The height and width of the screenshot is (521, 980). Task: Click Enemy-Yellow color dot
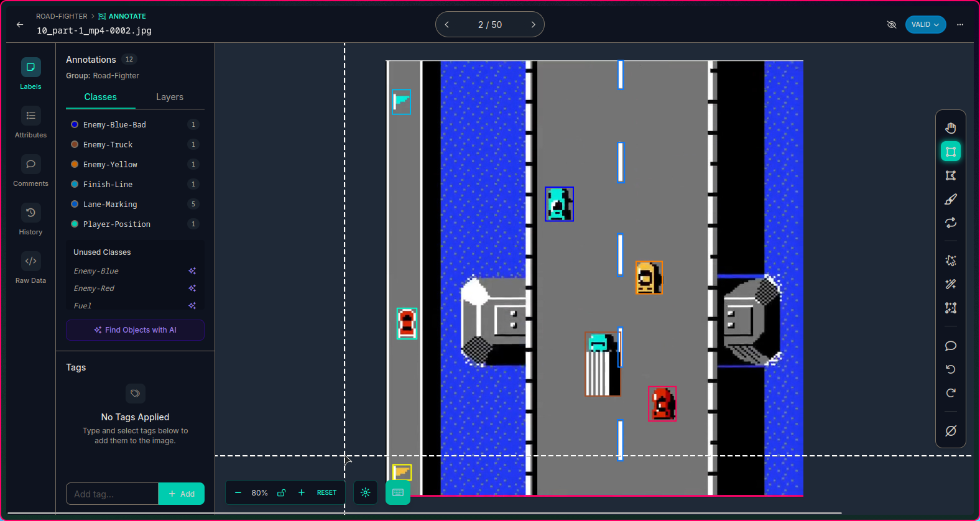(75, 164)
